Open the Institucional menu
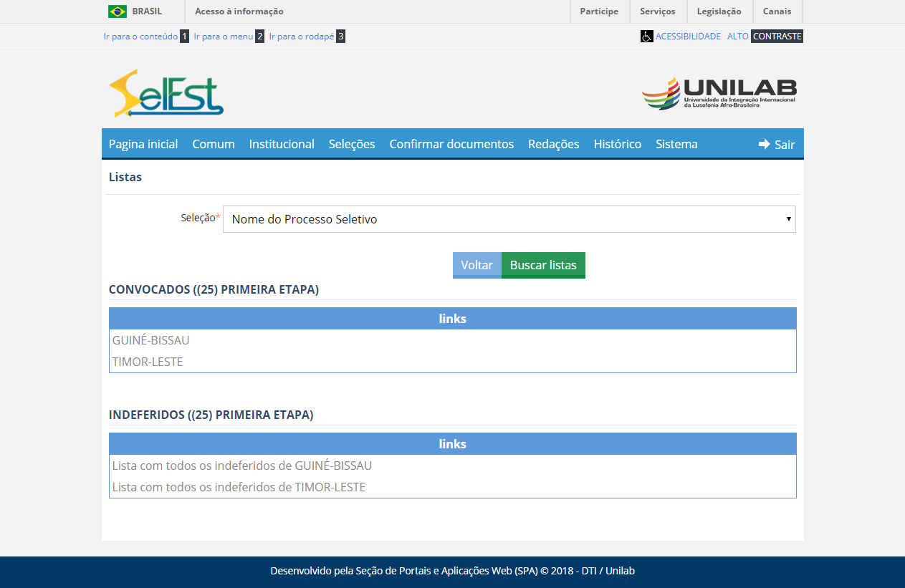The height and width of the screenshot is (588, 905). click(282, 144)
